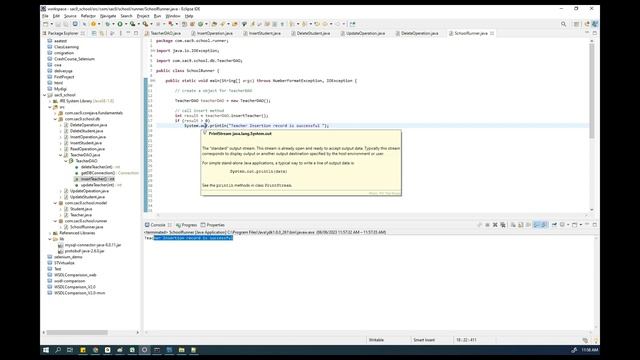The image size is (640, 360).
Task: Open the Refactor menu
Action: point(88,16)
